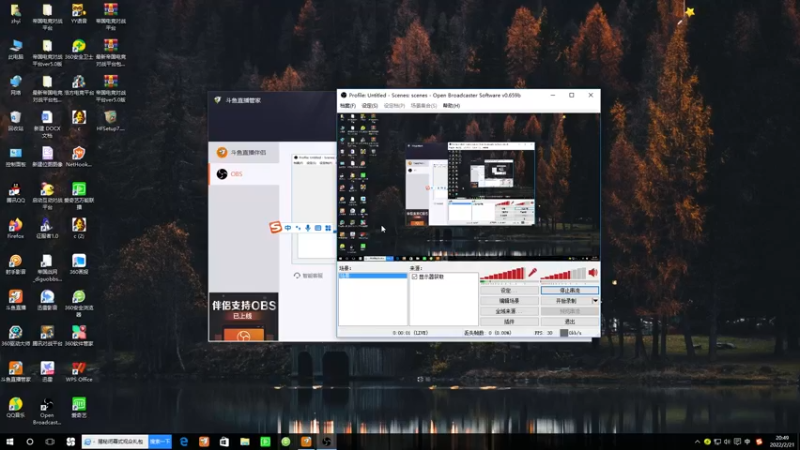The image size is (800, 450).
Task: Open 此电脑 desktop icon
Action: pyautogui.click(x=16, y=49)
